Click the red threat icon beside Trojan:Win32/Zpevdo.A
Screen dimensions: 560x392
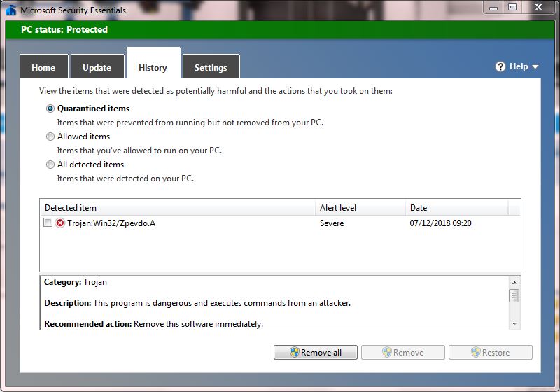pyautogui.click(x=60, y=223)
